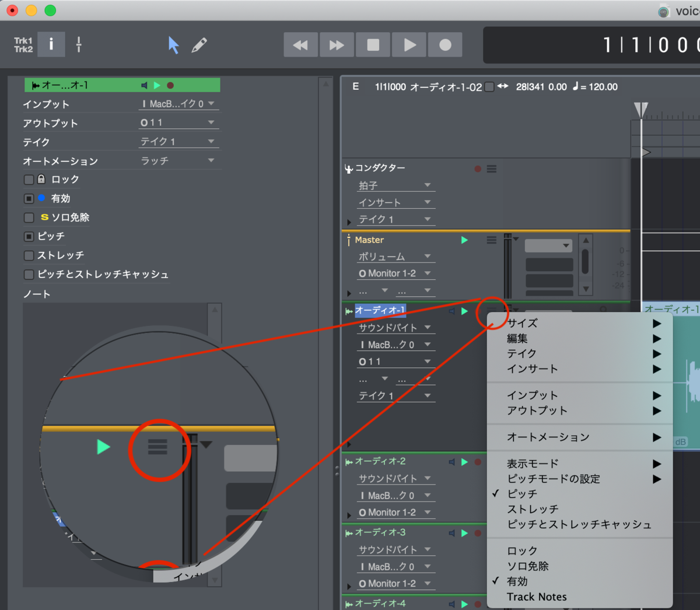Click the conductor figure icon on コンダクター track
The image size is (700, 610).
tap(348, 167)
